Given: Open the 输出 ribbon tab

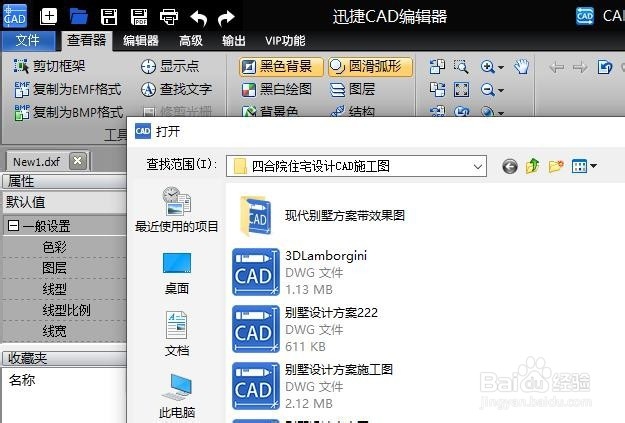Looking at the screenshot, I should coord(234,41).
